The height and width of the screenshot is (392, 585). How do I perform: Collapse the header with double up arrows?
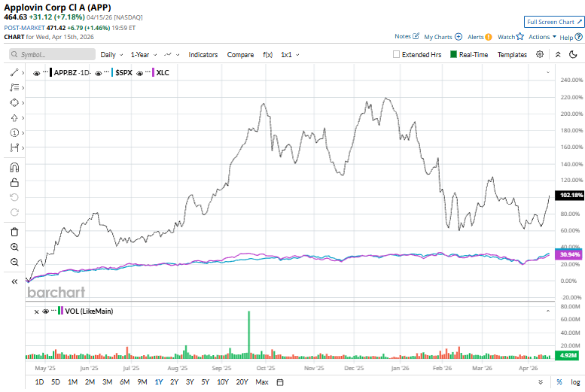(x=558, y=54)
